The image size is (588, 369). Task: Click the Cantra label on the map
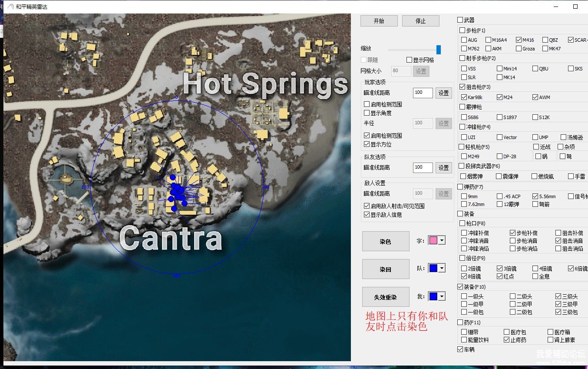coord(170,238)
